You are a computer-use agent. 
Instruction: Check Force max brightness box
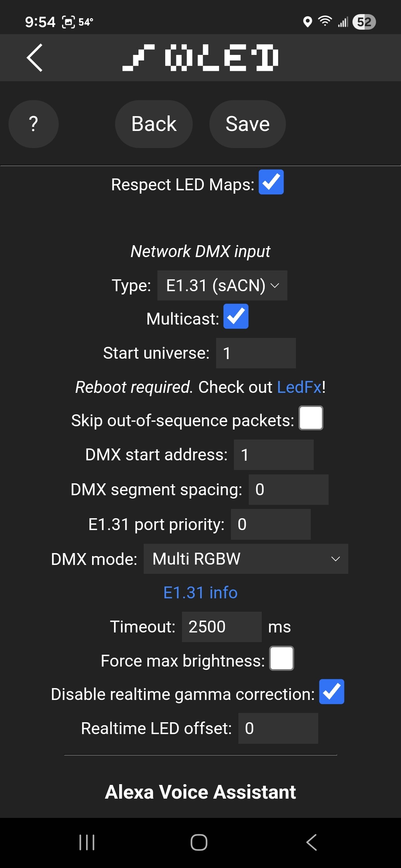point(282,658)
